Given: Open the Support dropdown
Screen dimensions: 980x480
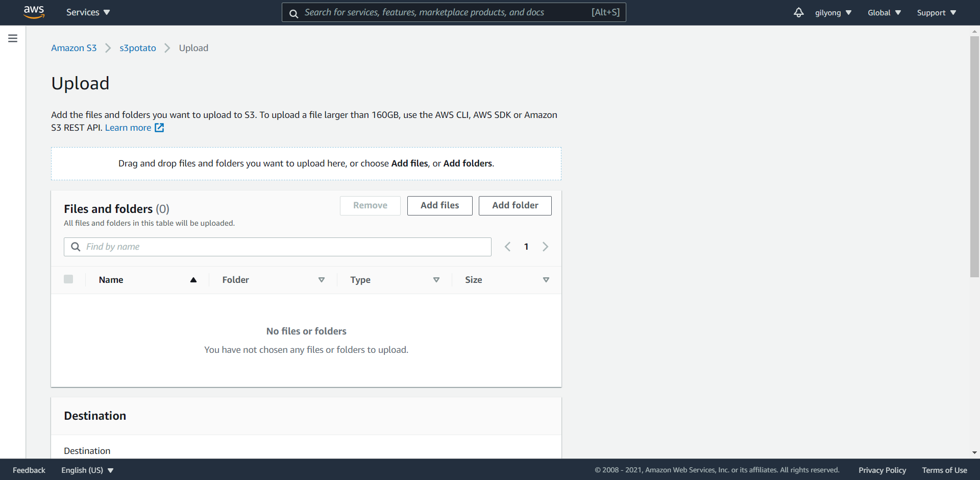Looking at the screenshot, I should [x=937, y=13].
